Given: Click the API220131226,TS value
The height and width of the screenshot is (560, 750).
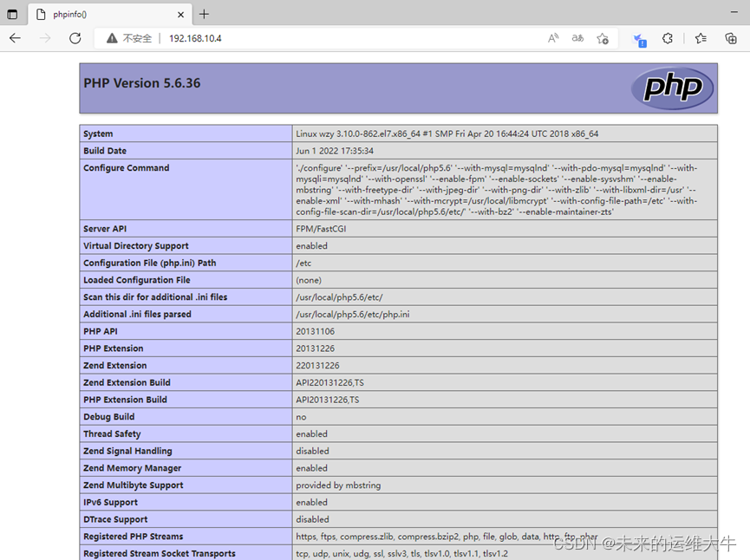Looking at the screenshot, I should click(330, 383).
